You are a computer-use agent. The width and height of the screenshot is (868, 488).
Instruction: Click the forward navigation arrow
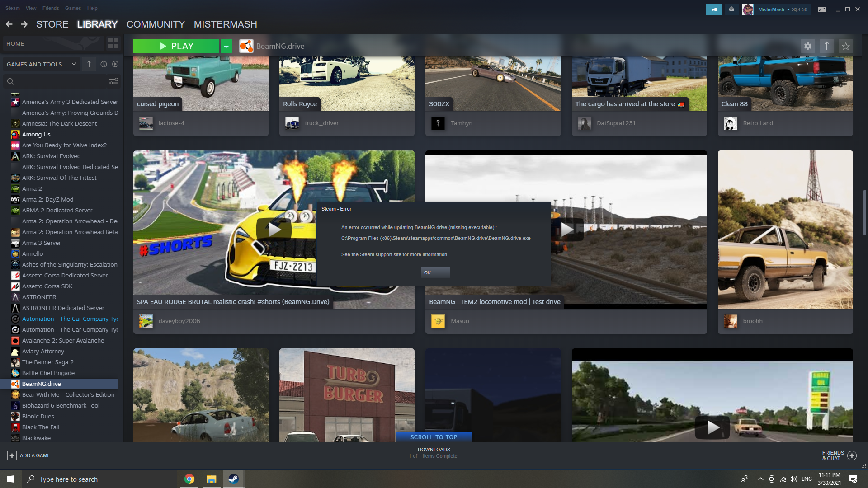pos(24,24)
